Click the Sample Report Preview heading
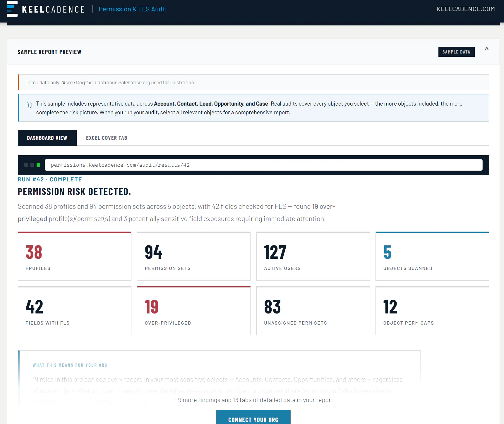 [x=49, y=52]
